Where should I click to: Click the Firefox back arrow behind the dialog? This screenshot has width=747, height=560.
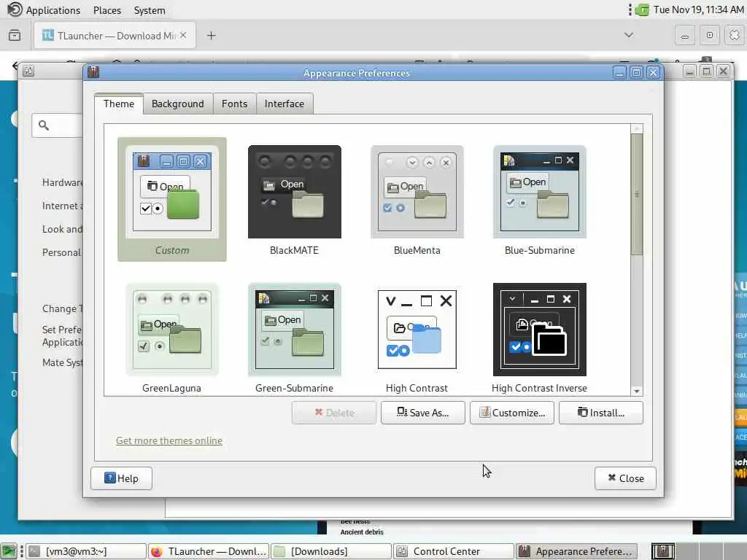pyautogui.click(x=15, y=65)
